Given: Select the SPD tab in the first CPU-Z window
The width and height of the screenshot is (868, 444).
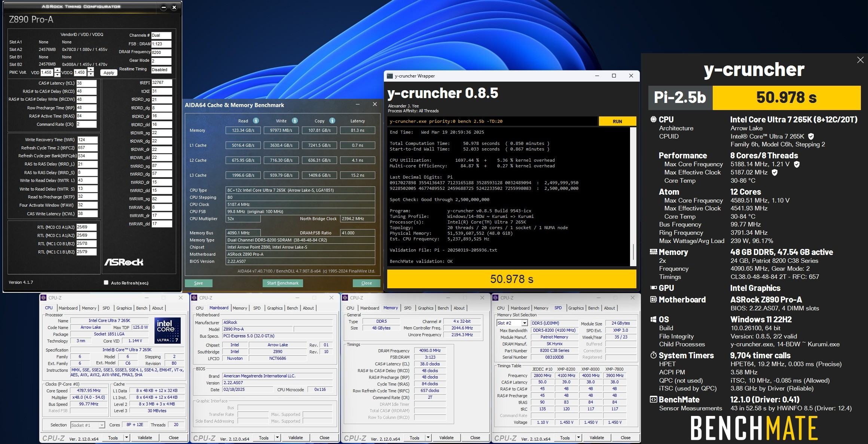Looking at the screenshot, I should point(106,308).
